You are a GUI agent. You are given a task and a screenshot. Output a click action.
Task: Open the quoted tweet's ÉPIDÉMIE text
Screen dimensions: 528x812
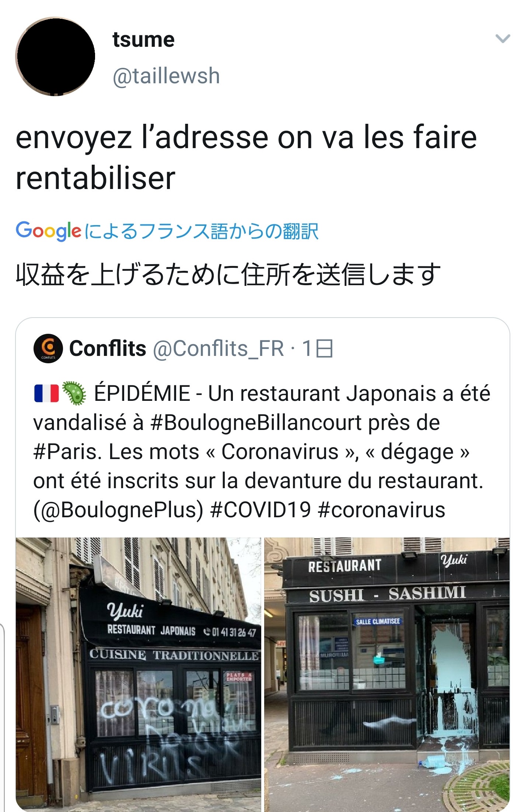(142, 393)
